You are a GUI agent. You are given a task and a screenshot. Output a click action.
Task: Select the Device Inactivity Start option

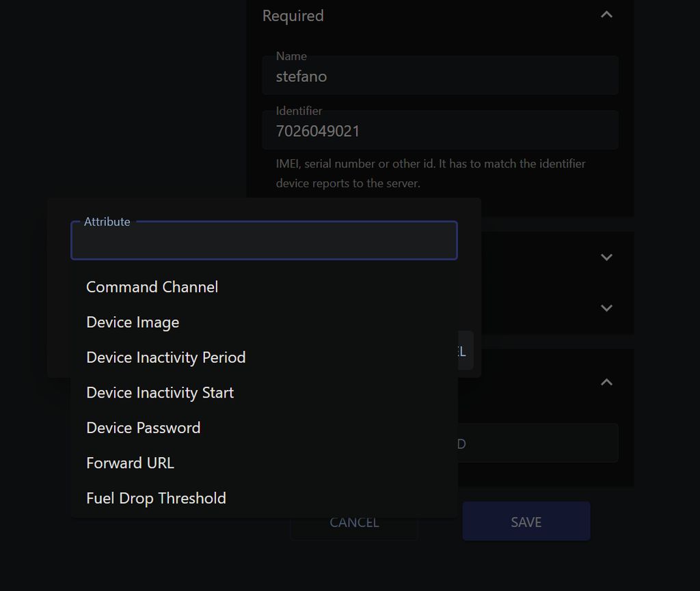coord(160,393)
